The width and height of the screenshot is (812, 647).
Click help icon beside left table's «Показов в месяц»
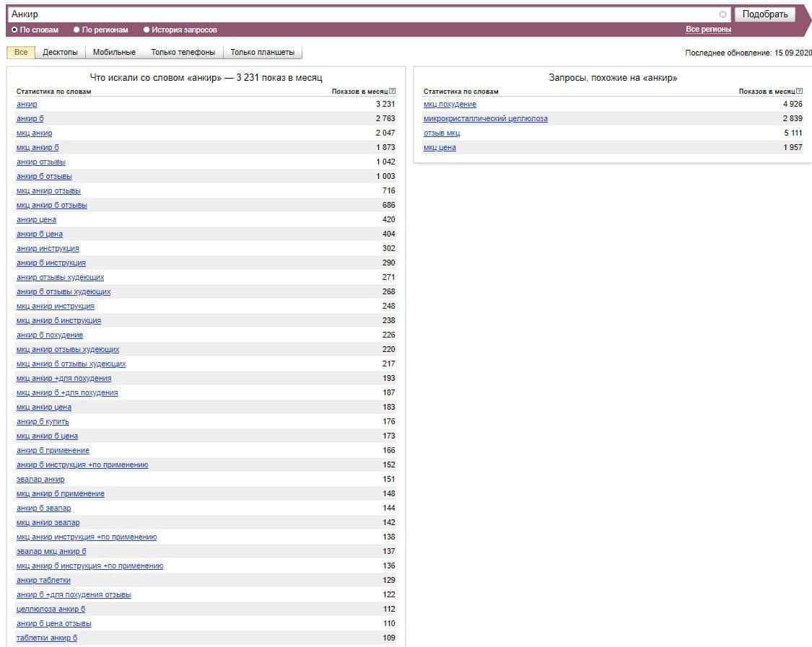point(392,92)
